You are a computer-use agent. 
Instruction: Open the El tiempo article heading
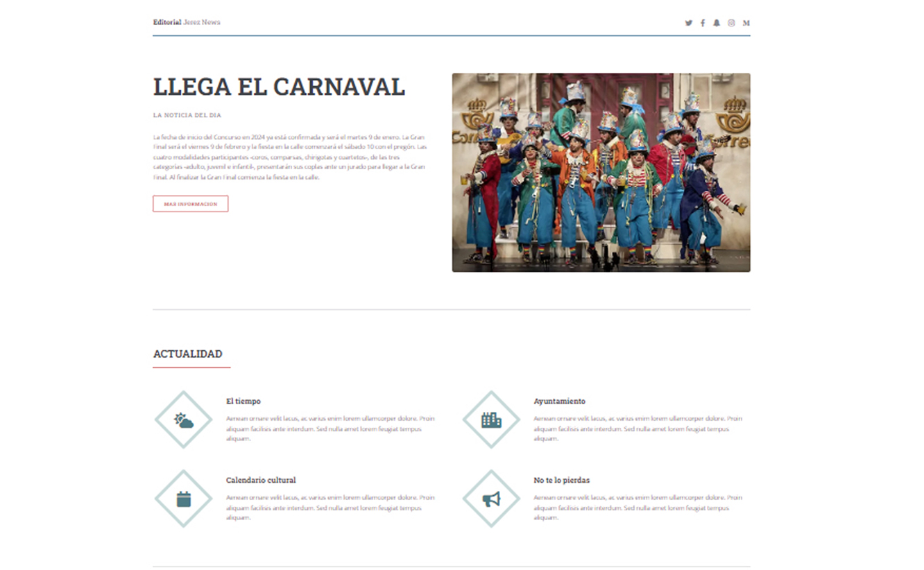click(x=243, y=401)
